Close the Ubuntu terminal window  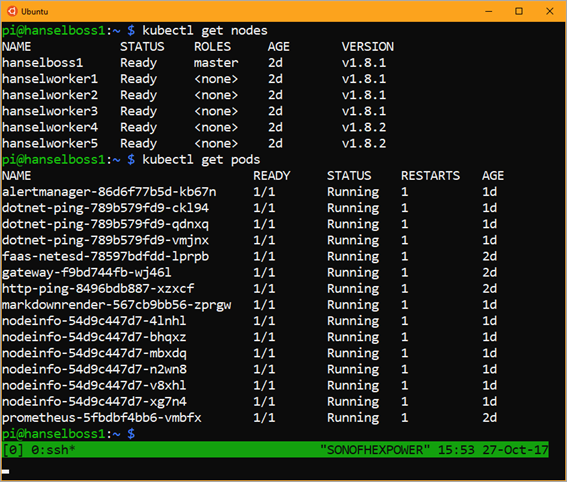click(550, 11)
